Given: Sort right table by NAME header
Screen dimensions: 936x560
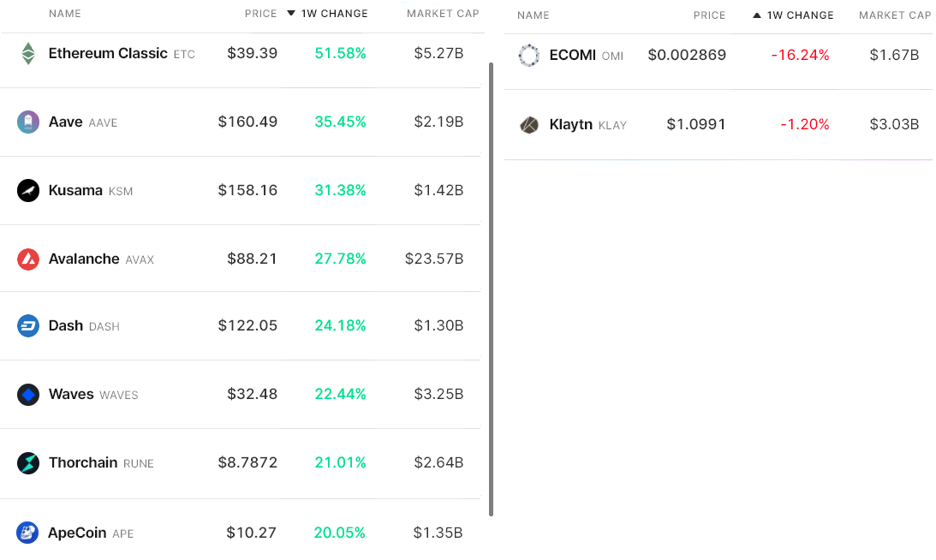Looking at the screenshot, I should (x=533, y=15).
